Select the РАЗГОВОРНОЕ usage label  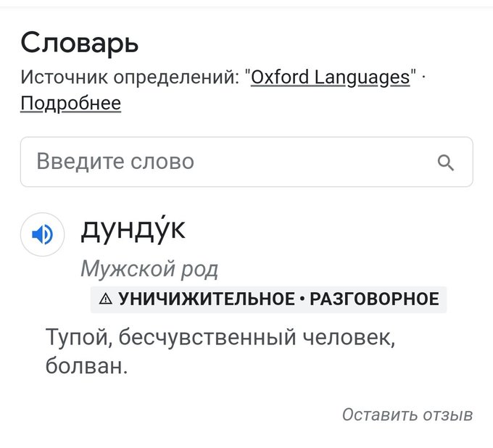pos(374,299)
